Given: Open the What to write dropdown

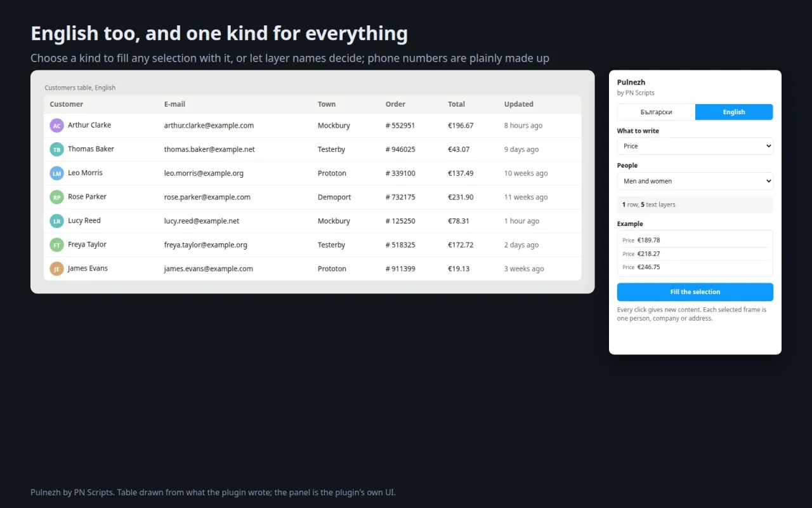Looking at the screenshot, I should point(695,146).
